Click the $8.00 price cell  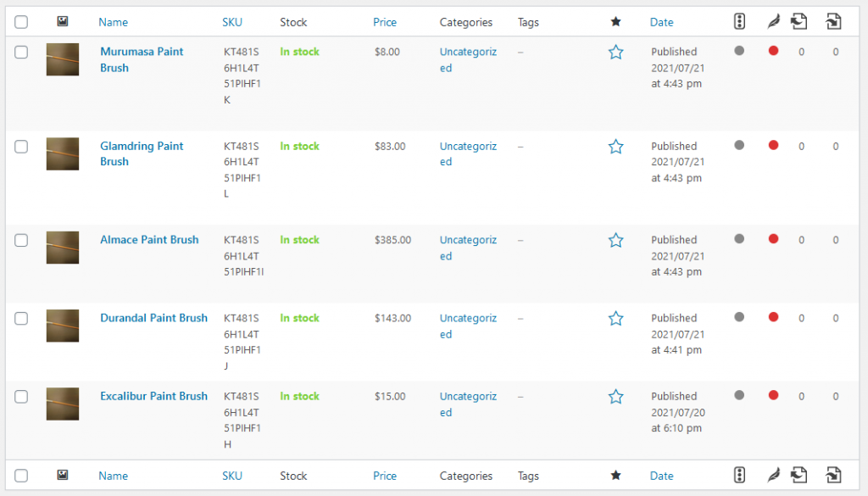coord(387,52)
